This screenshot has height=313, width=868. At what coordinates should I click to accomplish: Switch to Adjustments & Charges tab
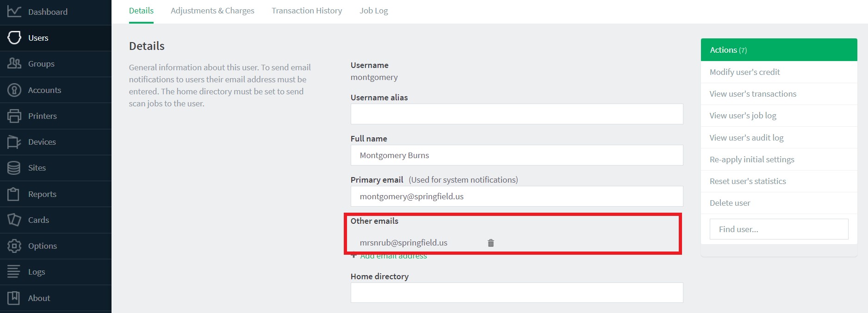[x=212, y=11]
